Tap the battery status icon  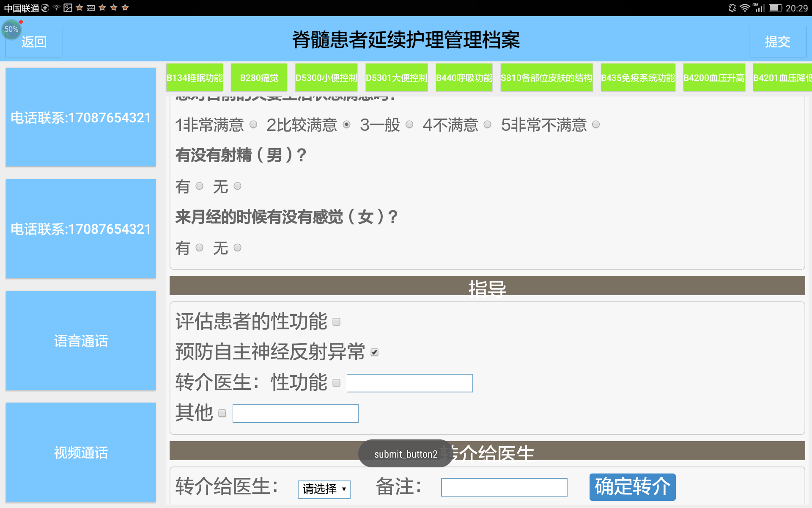[x=775, y=8]
